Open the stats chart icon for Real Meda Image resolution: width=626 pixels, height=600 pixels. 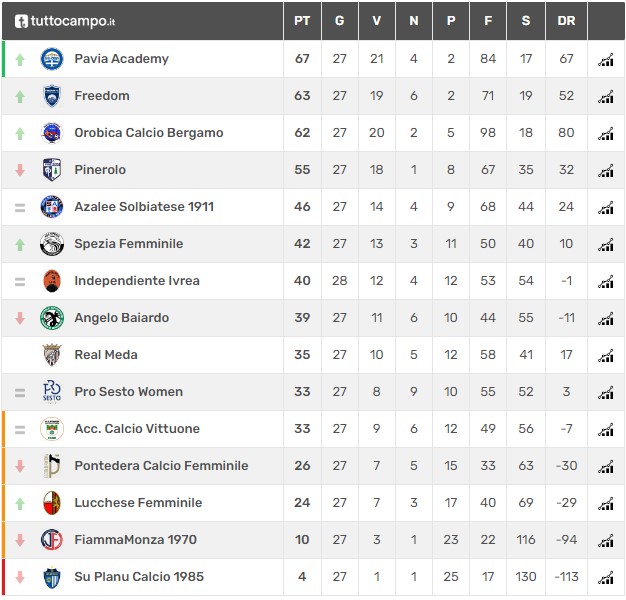(606, 355)
